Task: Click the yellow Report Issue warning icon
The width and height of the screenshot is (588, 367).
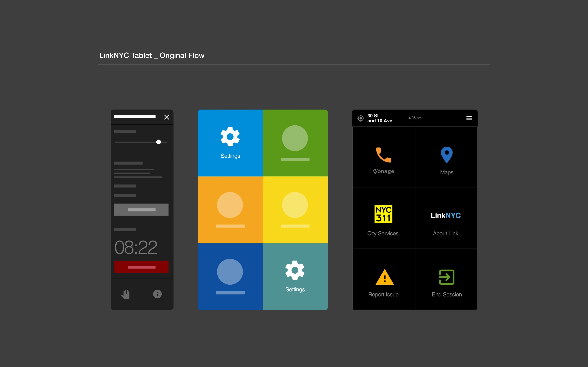Action: tap(384, 277)
